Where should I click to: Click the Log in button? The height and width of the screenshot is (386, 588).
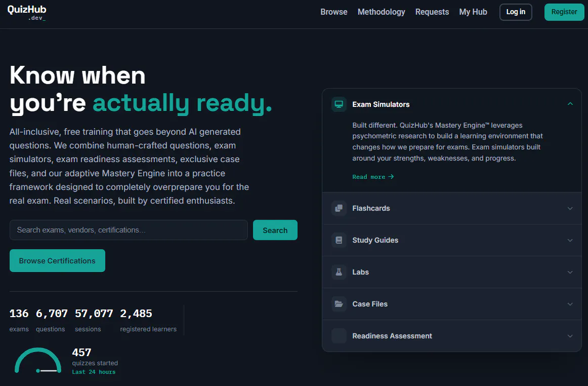click(x=516, y=12)
